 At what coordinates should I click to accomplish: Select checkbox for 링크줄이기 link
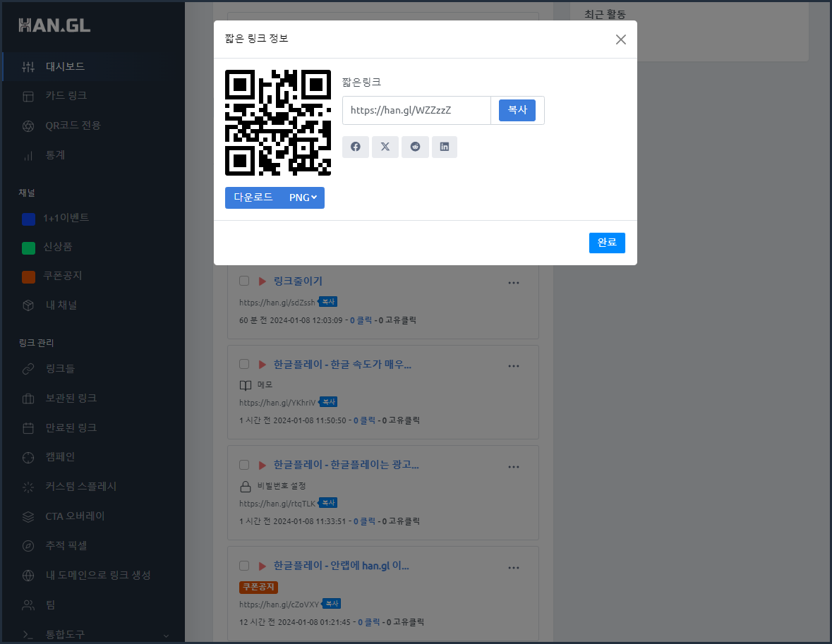(x=244, y=281)
